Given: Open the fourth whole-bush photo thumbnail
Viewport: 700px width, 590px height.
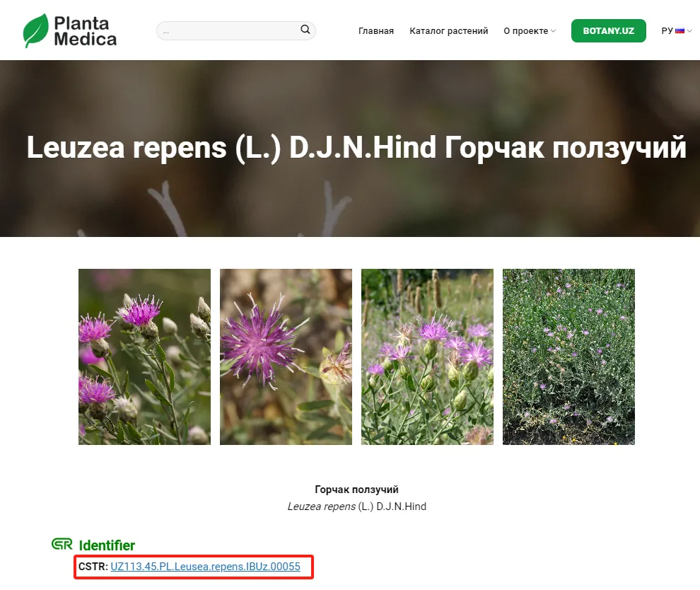Looking at the screenshot, I should [x=568, y=357].
